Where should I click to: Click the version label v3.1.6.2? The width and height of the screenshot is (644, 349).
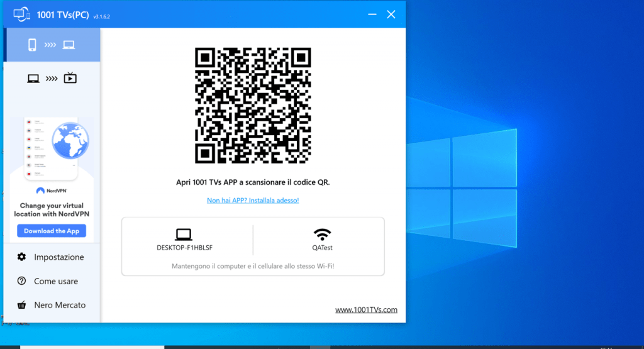point(101,17)
